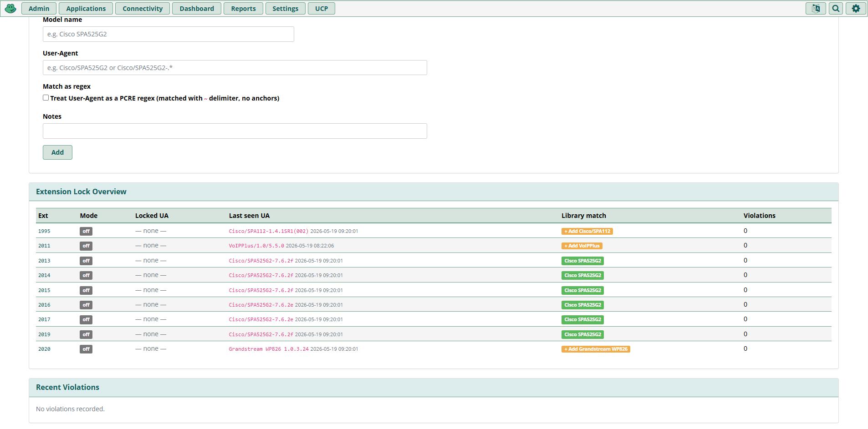Click the Add Grandstream WP826 library button

596,349
